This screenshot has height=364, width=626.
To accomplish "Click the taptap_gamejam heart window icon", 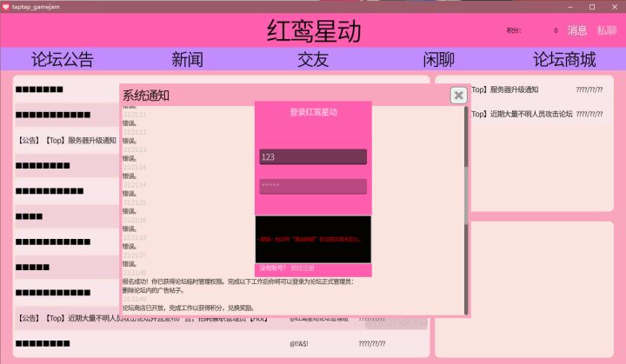I will 5,7.
